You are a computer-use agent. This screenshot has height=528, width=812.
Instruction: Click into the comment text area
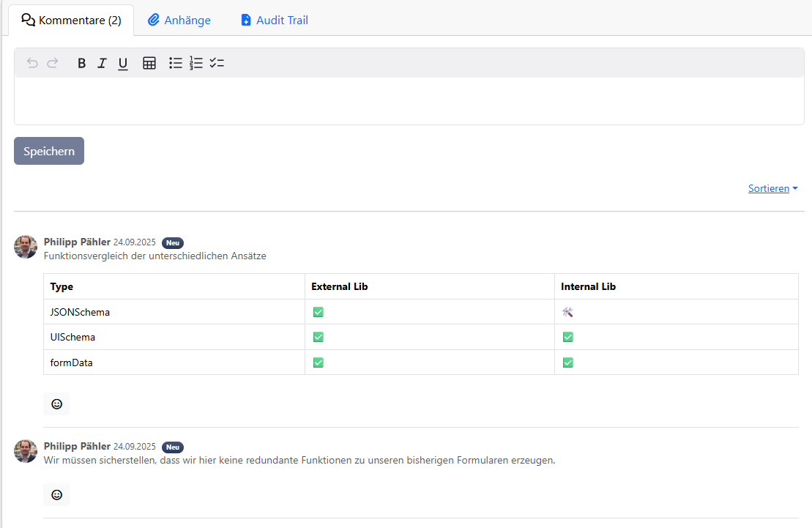click(x=409, y=101)
